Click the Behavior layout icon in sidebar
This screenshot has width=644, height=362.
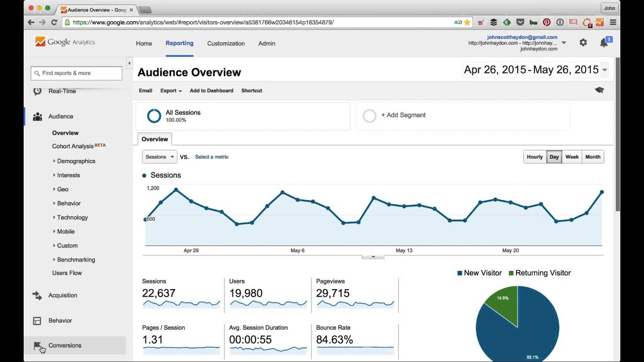coord(37,321)
